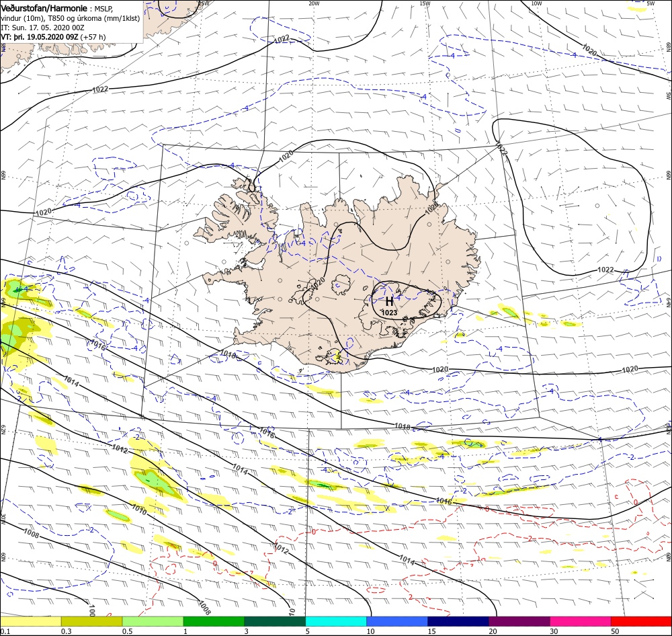Pick the cyan 5–10 mm legend swatch
Image resolution: width=672 pixels, height=636 pixels.
pos(336,622)
